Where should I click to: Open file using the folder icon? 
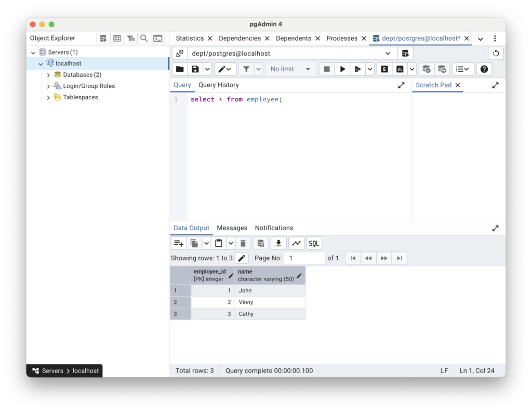click(x=180, y=69)
